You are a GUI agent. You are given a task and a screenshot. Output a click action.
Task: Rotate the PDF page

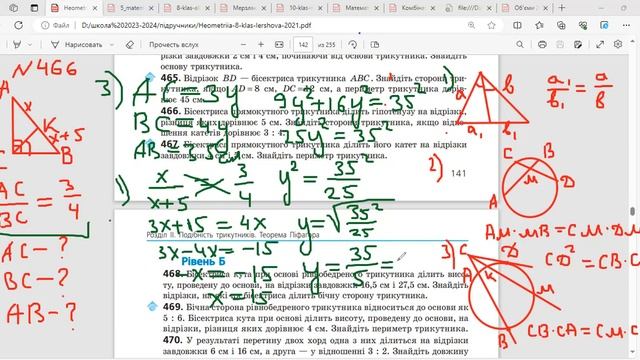click(x=353, y=44)
